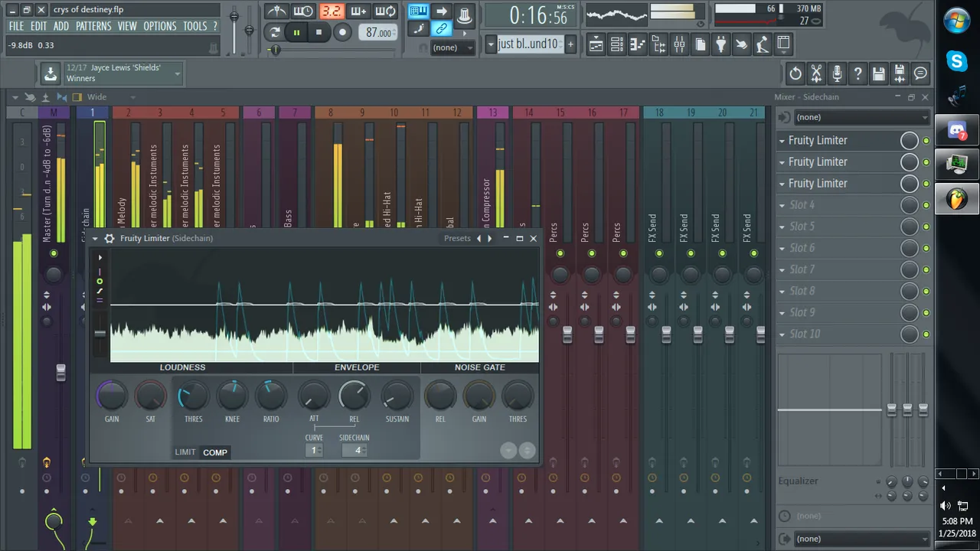Screen dimensions: 980x551
Task: Mute mixer track 18 FX Send LED
Action: [x=659, y=253]
